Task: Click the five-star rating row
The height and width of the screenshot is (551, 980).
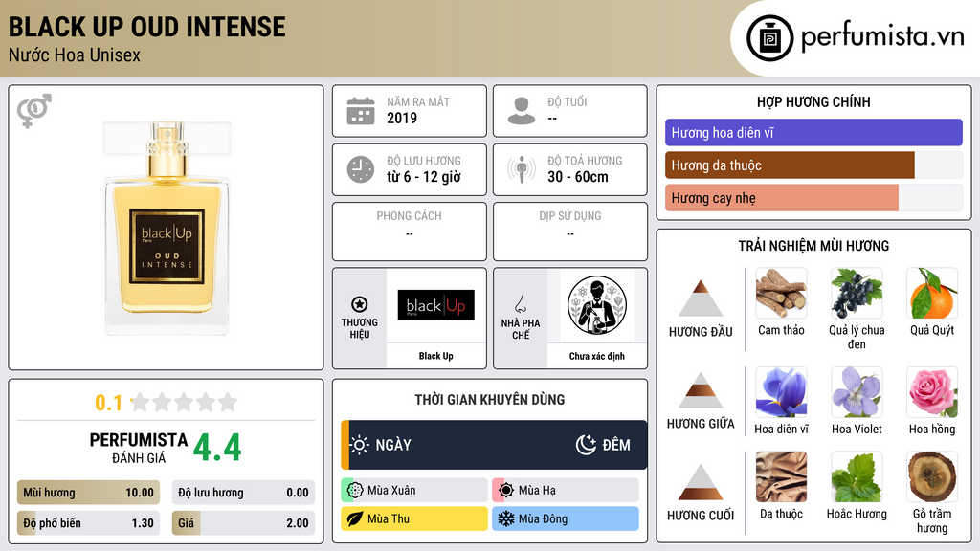Action: click(x=184, y=402)
